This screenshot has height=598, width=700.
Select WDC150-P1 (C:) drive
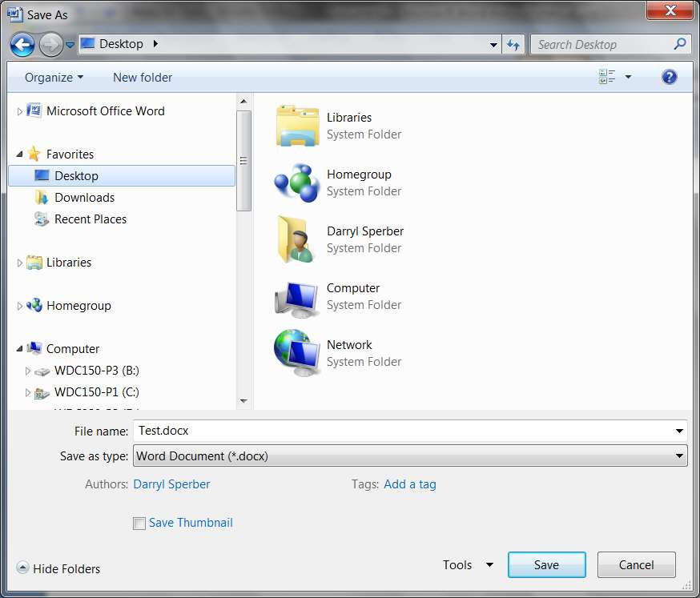click(x=96, y=391)
